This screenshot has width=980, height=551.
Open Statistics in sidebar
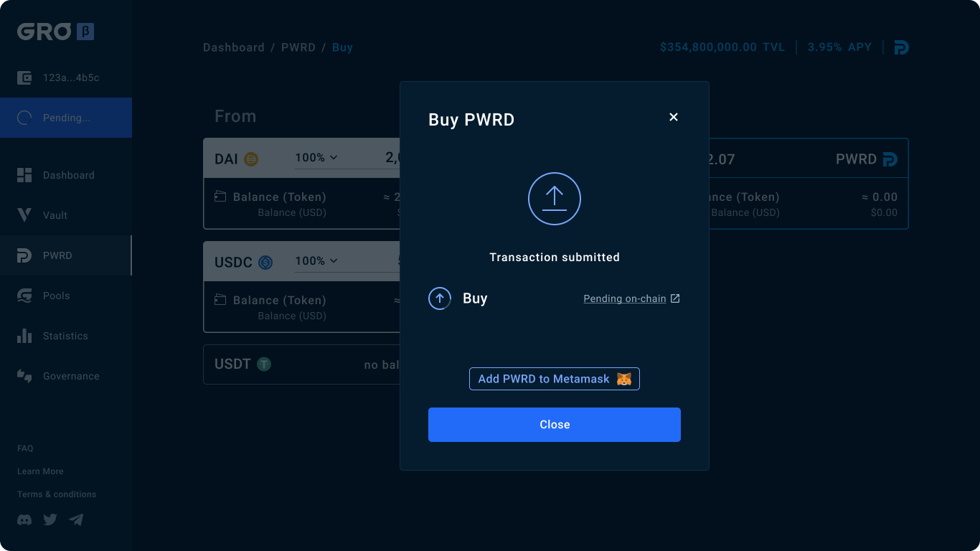(66, 336)
